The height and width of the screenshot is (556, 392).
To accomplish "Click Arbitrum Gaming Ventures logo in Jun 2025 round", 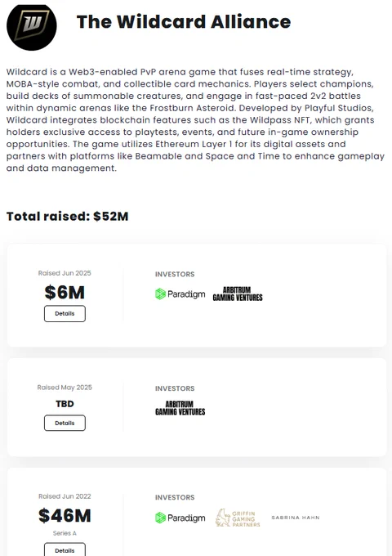I will click(238, 294).
